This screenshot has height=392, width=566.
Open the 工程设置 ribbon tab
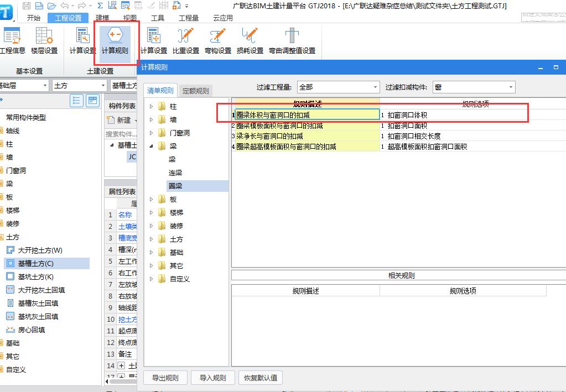pos(68,18)
